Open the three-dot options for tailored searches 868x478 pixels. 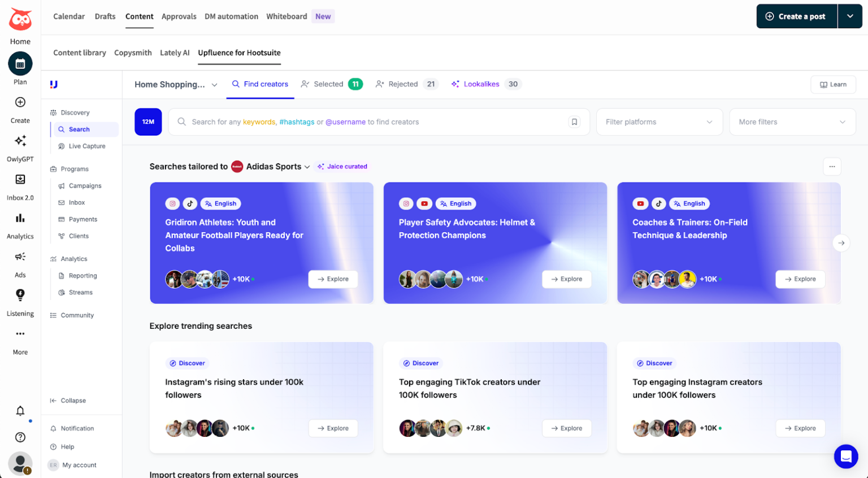click(x=832, y=167)
